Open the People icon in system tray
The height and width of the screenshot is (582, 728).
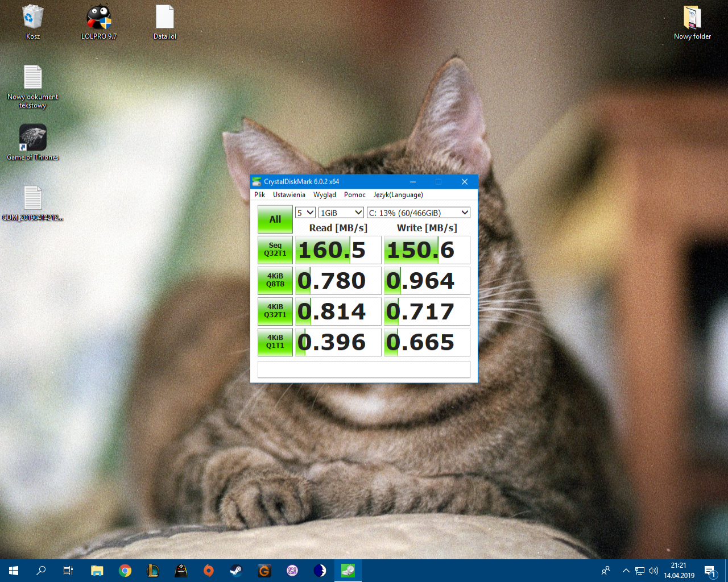pos(606,571)
